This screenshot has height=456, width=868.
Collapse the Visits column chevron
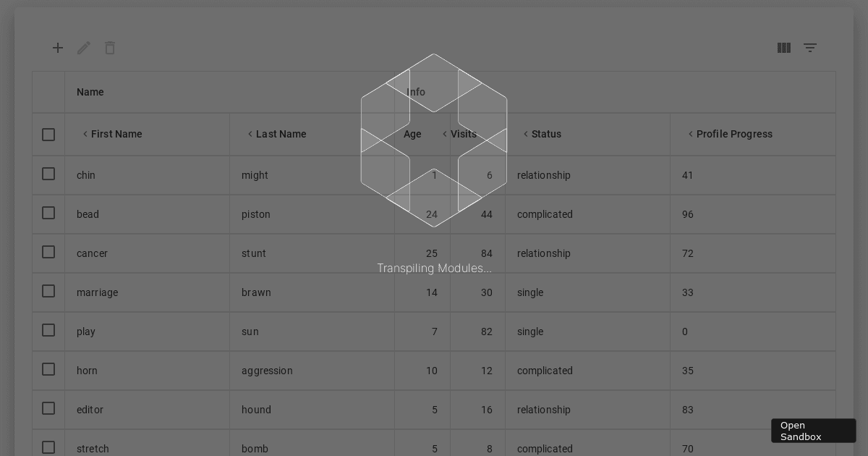[x=444, y=134]
